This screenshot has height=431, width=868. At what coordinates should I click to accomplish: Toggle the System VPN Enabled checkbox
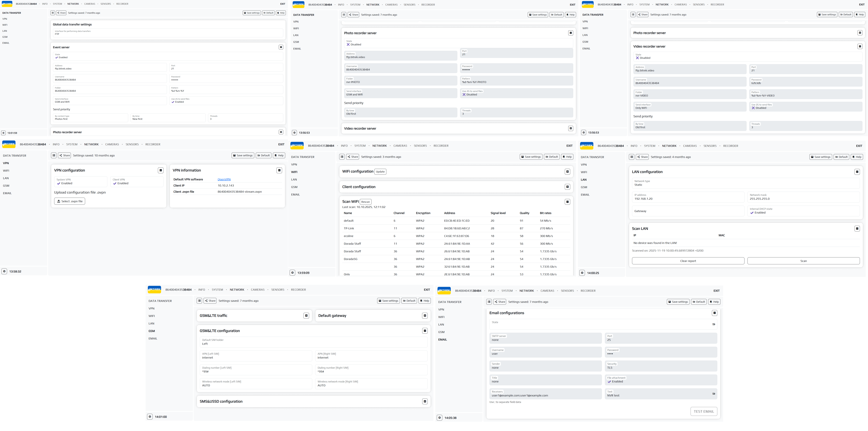(x=59, y=183)
